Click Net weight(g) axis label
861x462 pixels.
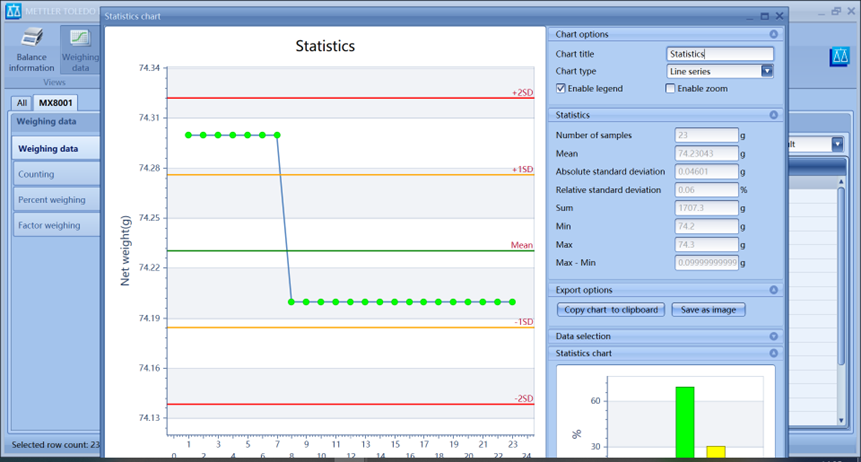click(x=125, y=251)
